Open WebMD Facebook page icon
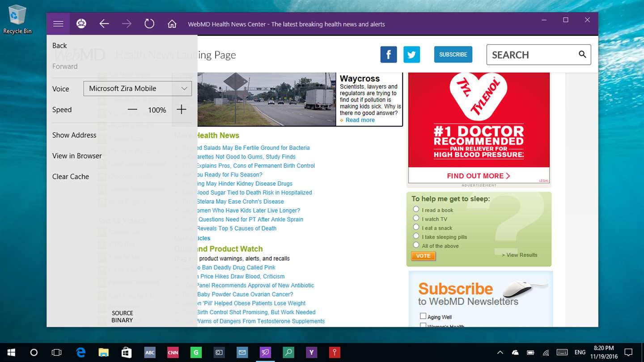644x362 pixels. pos(389,55)
